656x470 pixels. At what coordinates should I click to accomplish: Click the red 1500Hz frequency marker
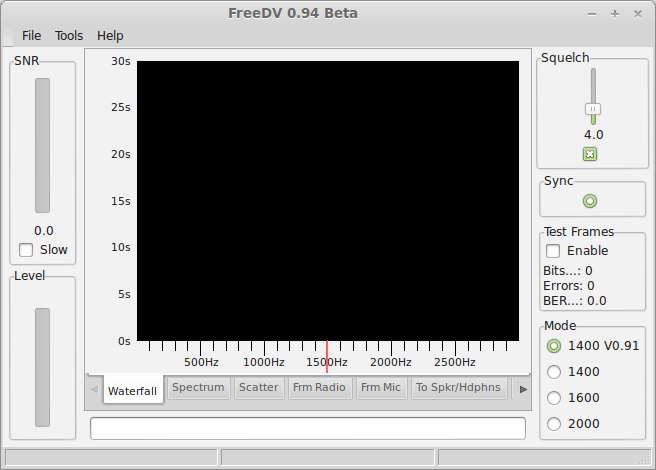coord(327,357)
